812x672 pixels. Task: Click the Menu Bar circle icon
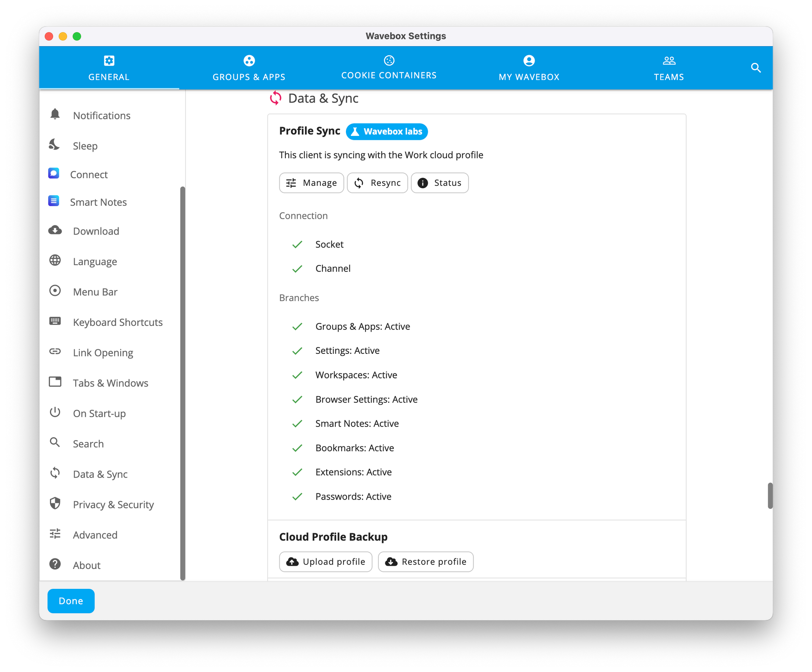coord(55,291)
